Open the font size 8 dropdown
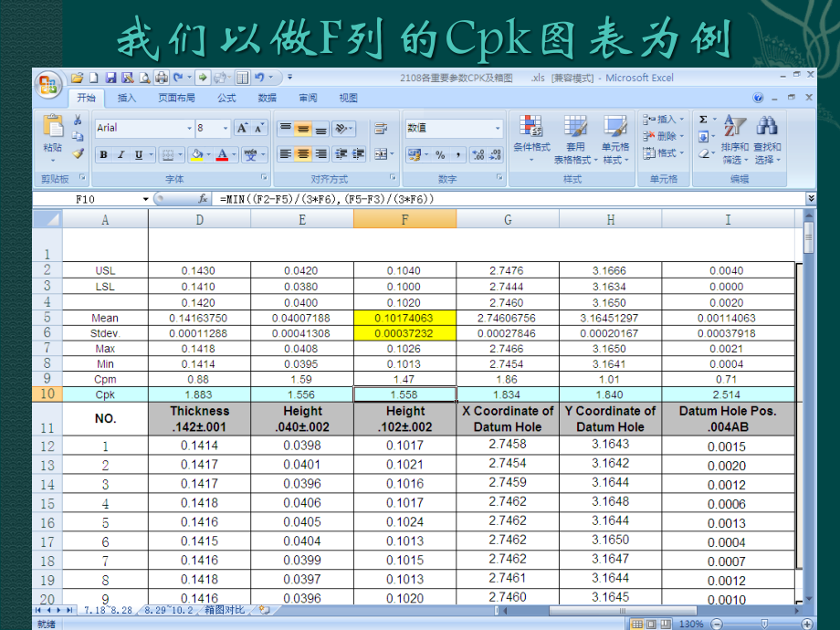 (225, 128)
